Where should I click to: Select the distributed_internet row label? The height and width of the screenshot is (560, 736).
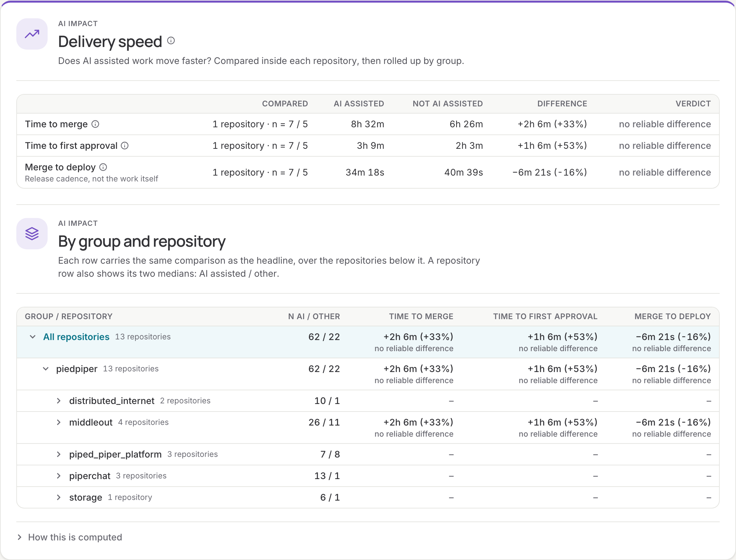point(112,401)
